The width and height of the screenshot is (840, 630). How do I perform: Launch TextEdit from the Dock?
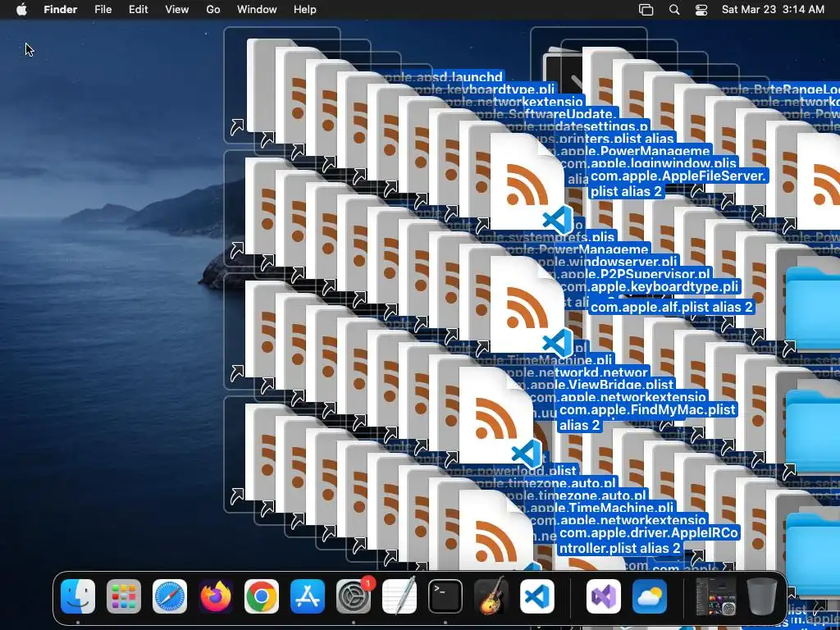[399, 596]
